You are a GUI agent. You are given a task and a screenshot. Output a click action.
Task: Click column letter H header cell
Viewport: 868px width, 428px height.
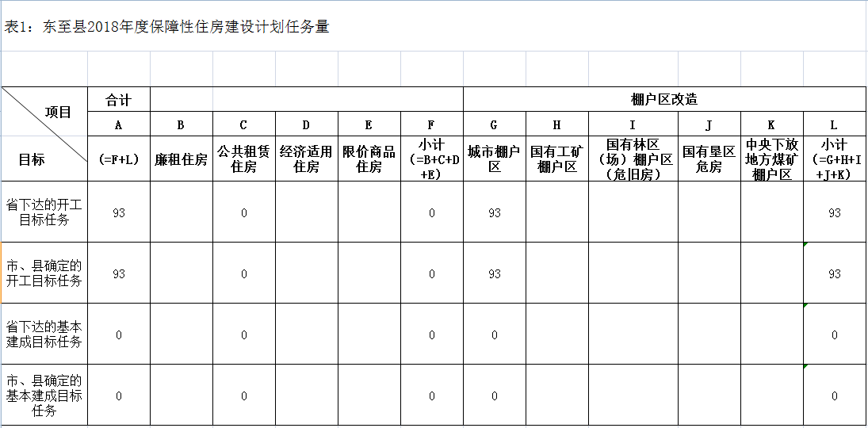557,124
